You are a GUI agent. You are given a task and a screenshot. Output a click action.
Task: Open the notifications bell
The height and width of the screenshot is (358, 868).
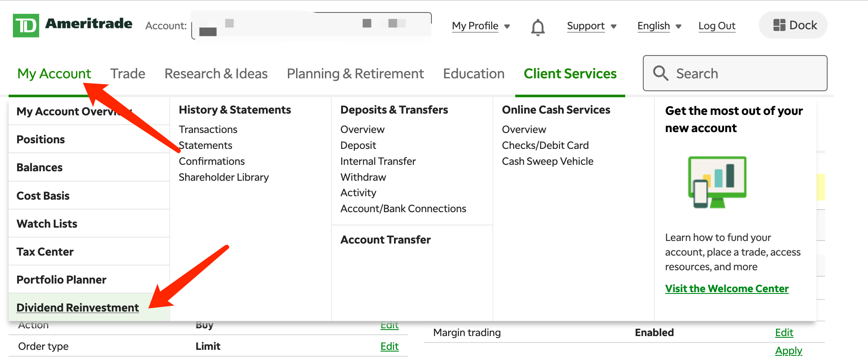pos(538,27)
